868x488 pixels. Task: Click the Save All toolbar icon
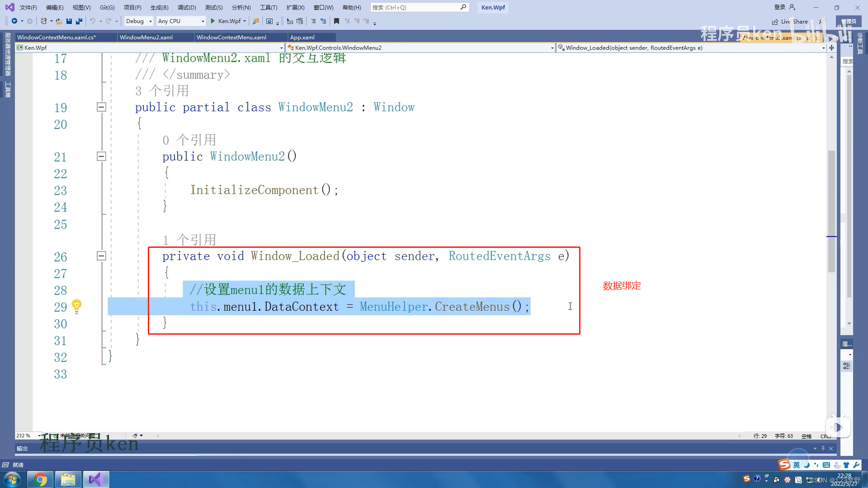click(x=79, y=21)
